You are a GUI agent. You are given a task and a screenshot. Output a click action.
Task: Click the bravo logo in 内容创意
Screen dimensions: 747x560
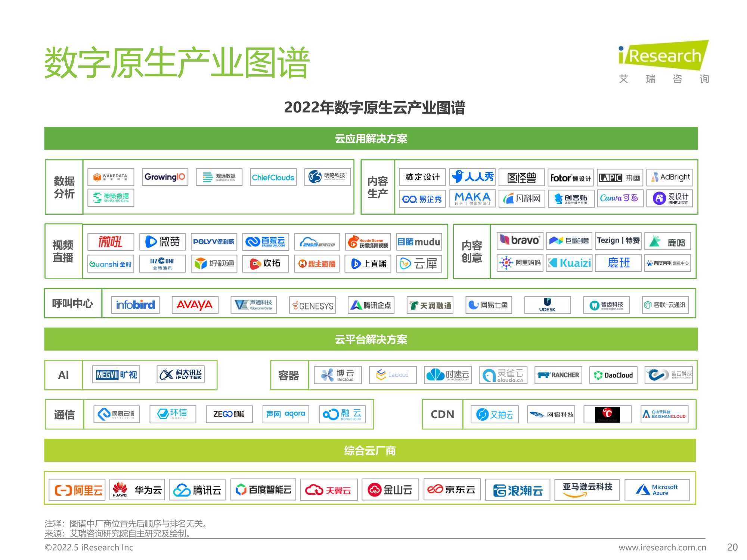520,240
